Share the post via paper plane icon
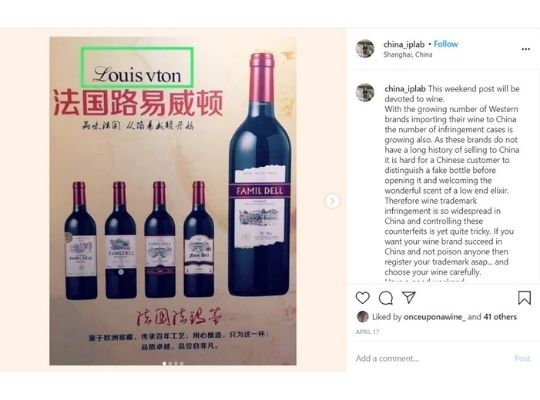 click(x=409, y=297)
